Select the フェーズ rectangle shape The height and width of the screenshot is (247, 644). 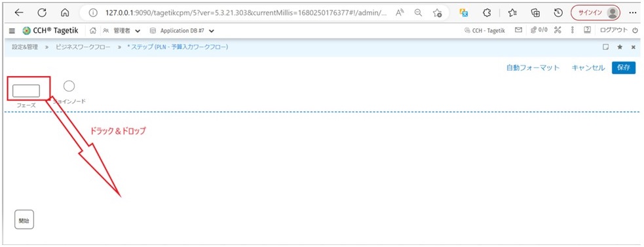(26, 91)
